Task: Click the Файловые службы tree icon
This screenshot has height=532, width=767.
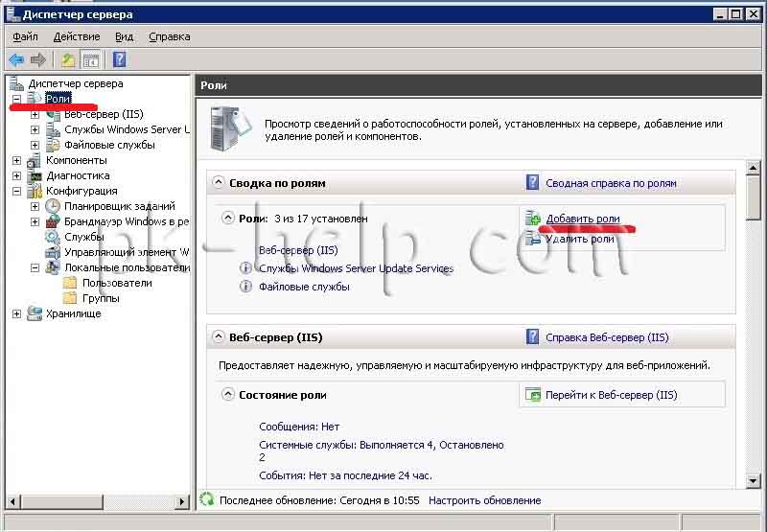Action: coord(53,145)
